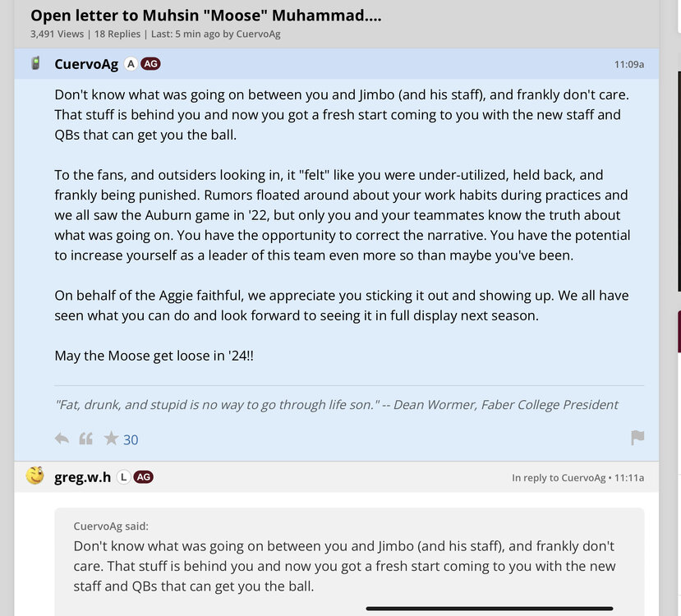Screen dimensions: 681x616
Task: Click the thread title "Open letter to Muhsin Moose Muhammad"
Action: [x=205, y=15]
